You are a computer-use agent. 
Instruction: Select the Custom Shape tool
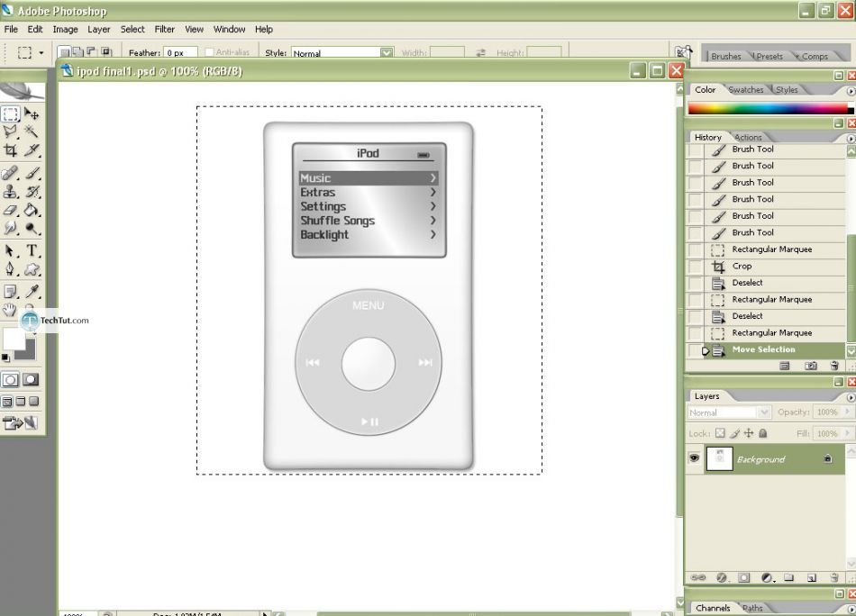tap(32, 269)
